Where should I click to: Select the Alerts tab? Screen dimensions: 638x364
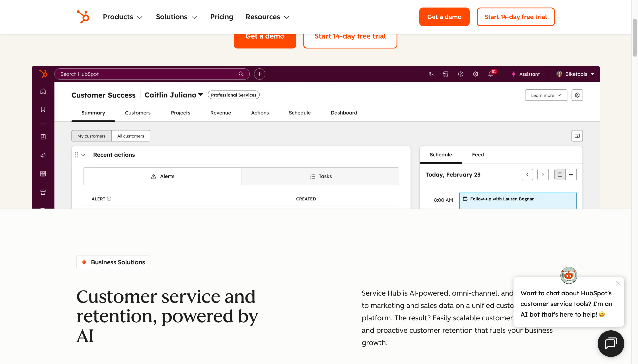162,176
